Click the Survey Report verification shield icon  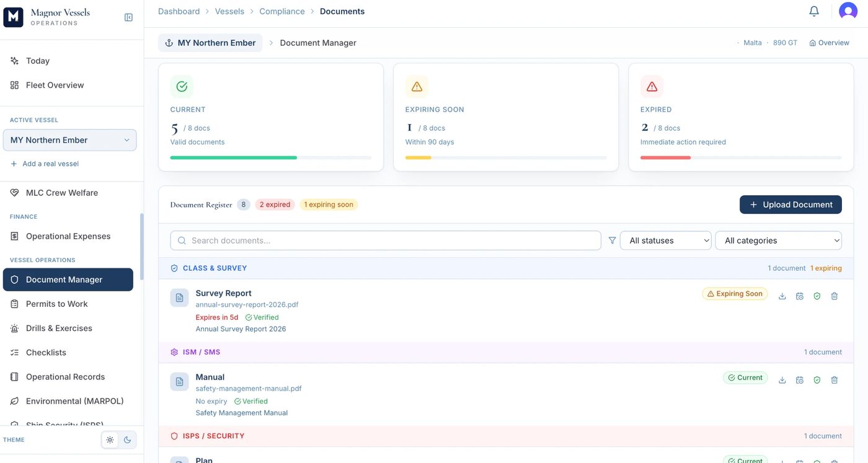coord(817,296)
